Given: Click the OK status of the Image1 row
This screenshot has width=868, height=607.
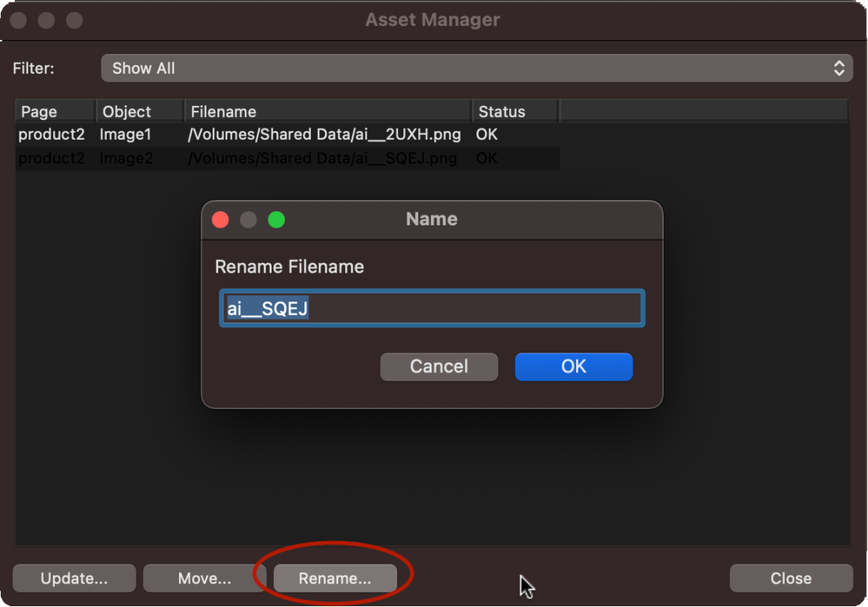Looking at the screenshot, I should click(487, 134).
